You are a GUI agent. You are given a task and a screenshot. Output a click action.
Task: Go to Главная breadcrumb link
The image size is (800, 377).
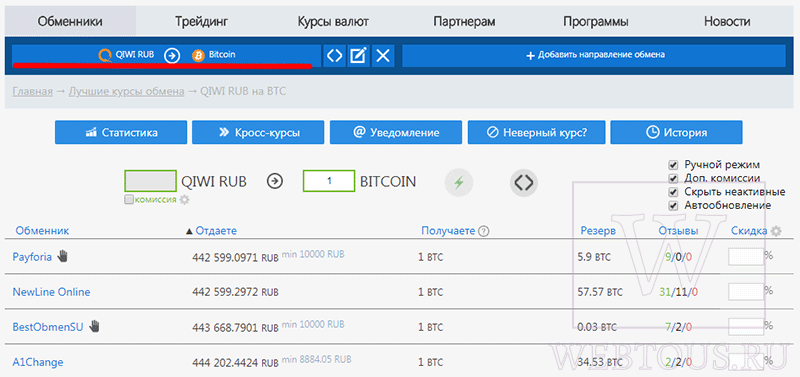(33, 92)
